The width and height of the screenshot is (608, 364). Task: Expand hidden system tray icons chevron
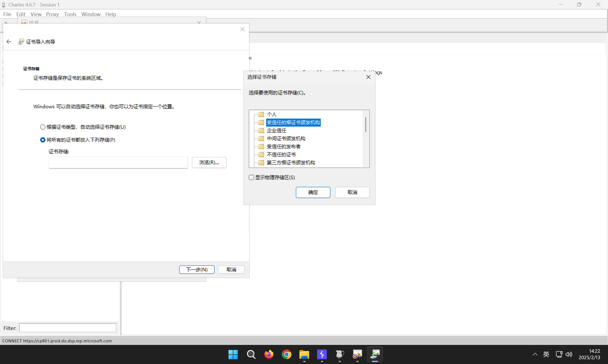(x=535, y=354)
